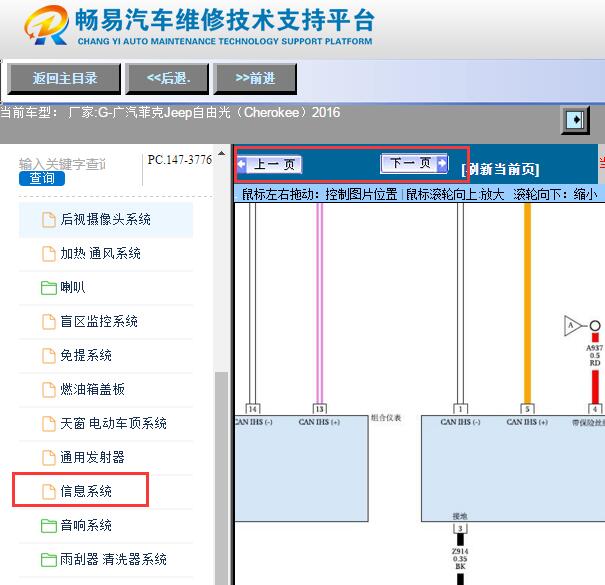Click connector pin 1 on right module

click(460, 409)
